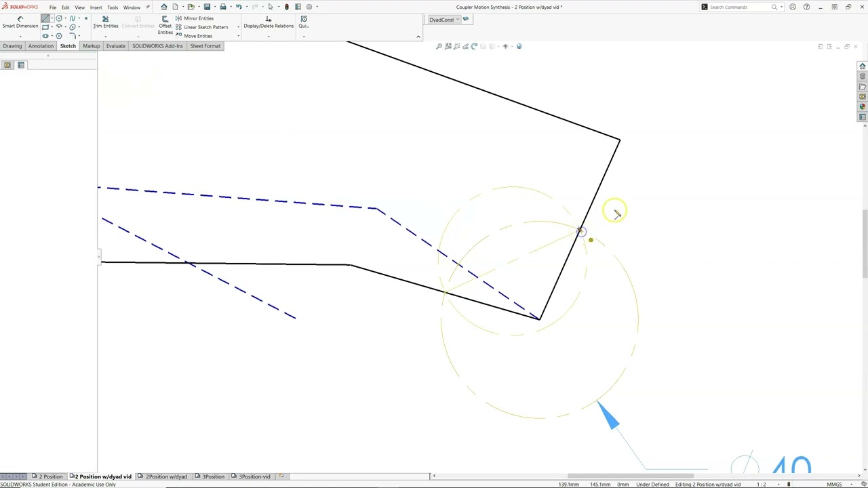Image resolution: width=868 pixels, height=488 pixels.
Task: Open the Edit menu
Action: [65, 7]
